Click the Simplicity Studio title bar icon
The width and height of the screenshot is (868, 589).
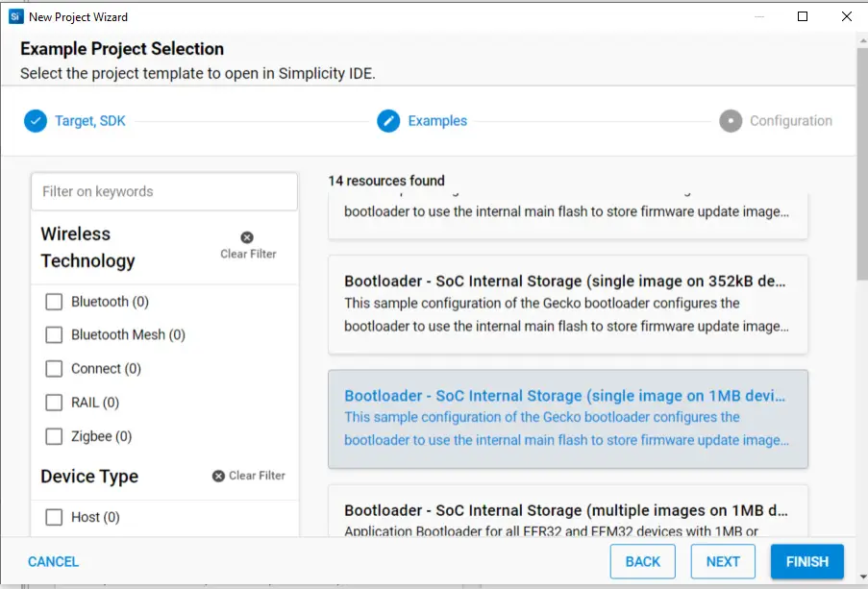[15, 16]
